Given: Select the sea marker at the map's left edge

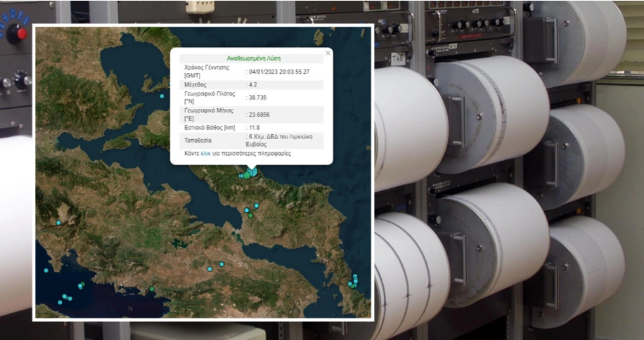Looking at the screenshot, I should tap(46, 270).
